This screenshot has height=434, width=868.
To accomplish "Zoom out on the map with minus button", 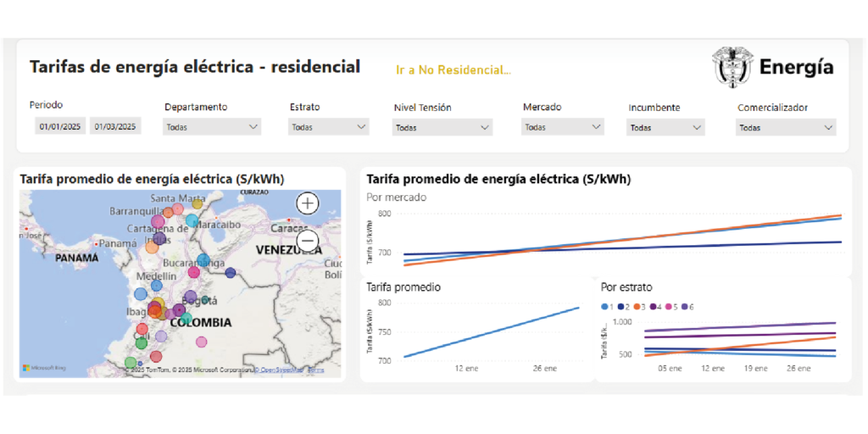I will coord(308,241).
